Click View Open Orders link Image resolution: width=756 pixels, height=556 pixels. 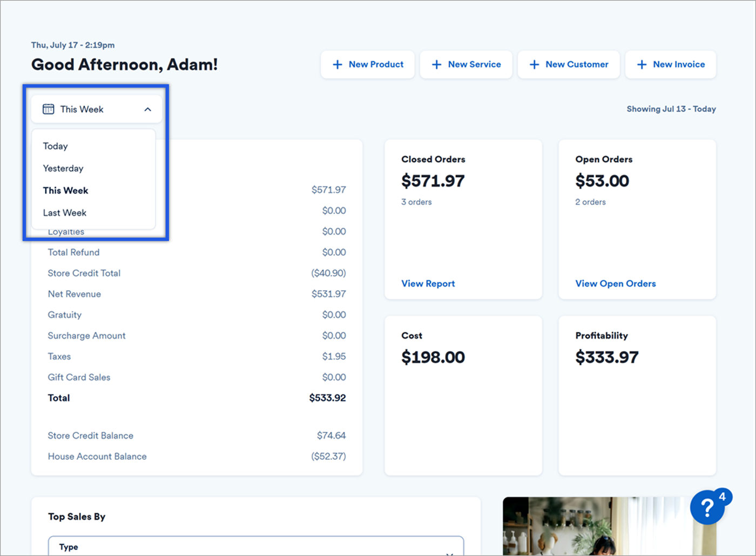(615, 283)
